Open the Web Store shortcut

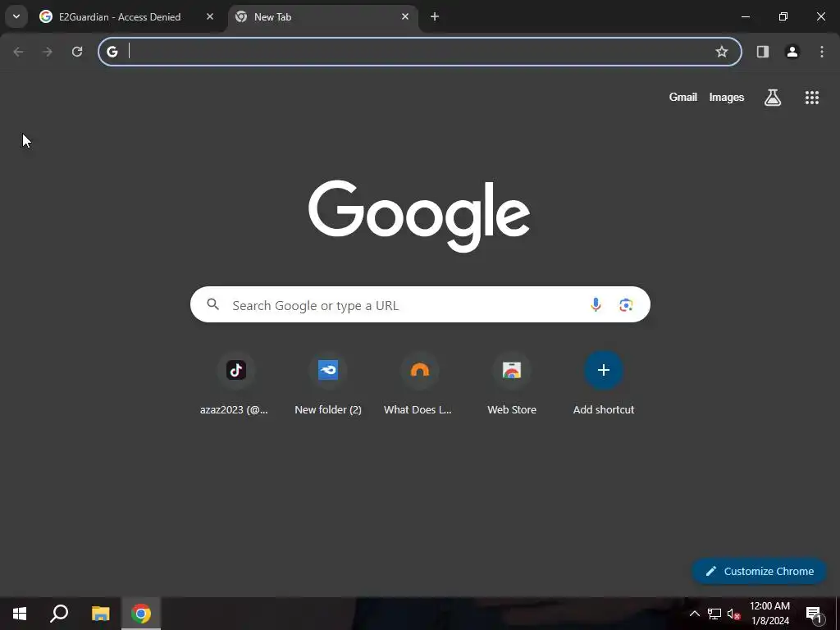pyautogui.click(x=512, y=370)
